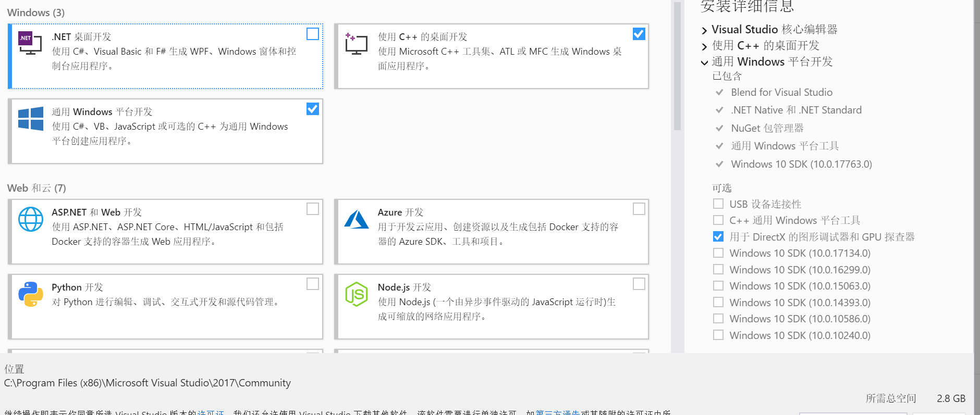The image size is (980, 415).
Task: Select the Python 开发 card title
Action: point(77,287)
